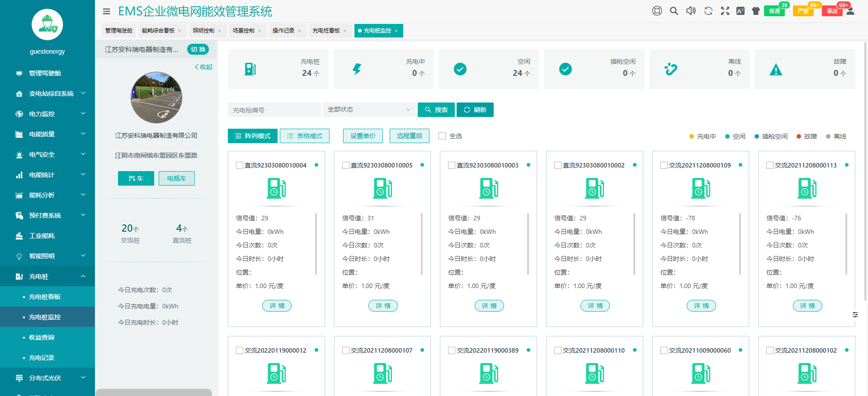Viewport: 868px width, 396px height.
Task: Click the 离线 plug icon
Action: [671, 69]
